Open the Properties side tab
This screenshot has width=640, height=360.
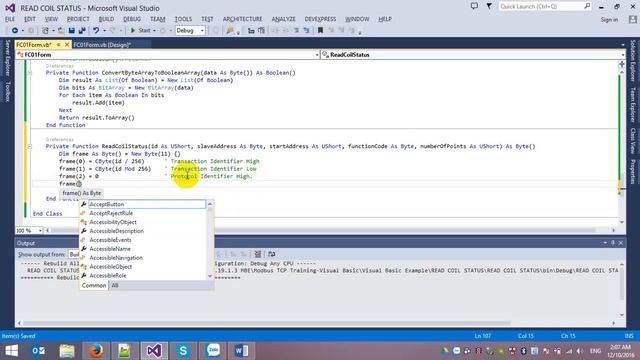[633, 172]
